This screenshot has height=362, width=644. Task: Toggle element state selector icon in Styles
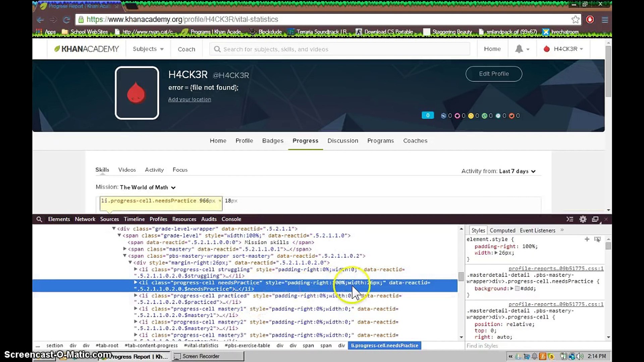click(x=597, y=239)
